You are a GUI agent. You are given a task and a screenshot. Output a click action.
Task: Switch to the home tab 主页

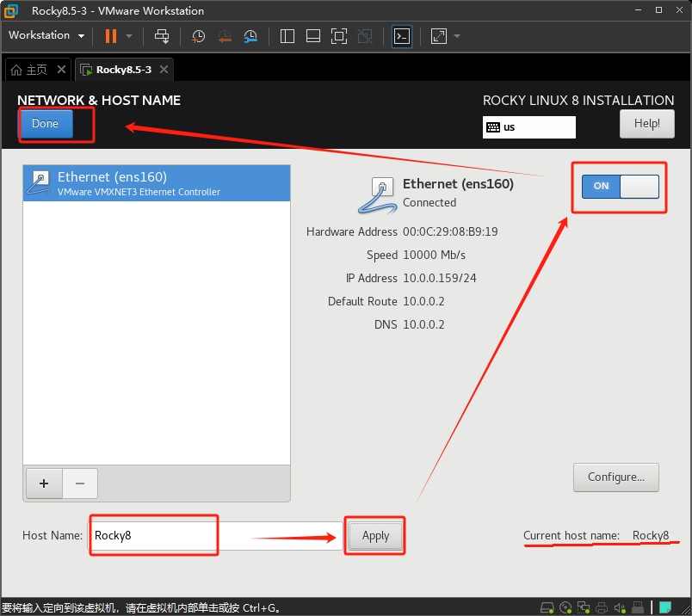point(29,70)
